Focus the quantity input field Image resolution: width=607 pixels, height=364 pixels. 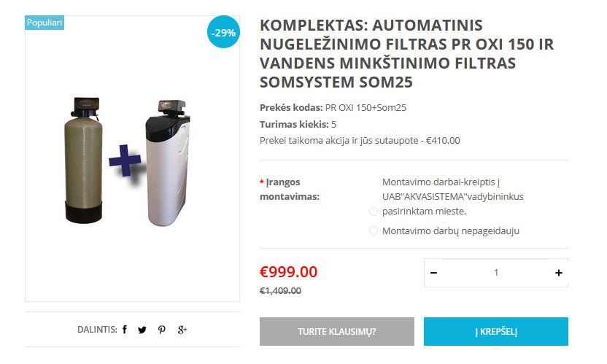(x=496, y=273)
